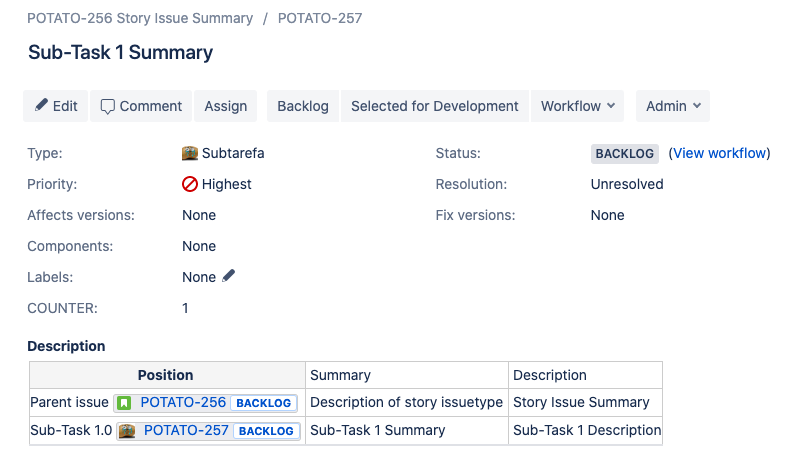Click the None value for Affects versions

pyautogui.click(x=199, y=215)
